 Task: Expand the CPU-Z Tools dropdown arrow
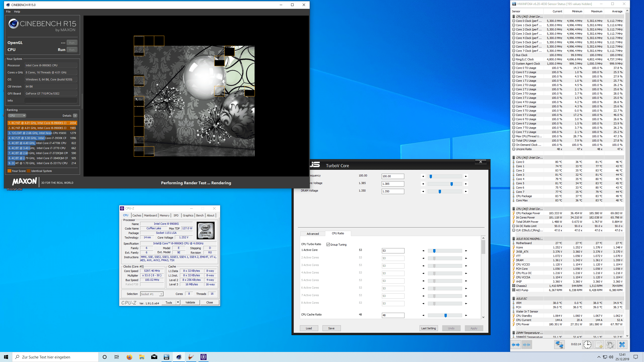[x=178, y=302]
